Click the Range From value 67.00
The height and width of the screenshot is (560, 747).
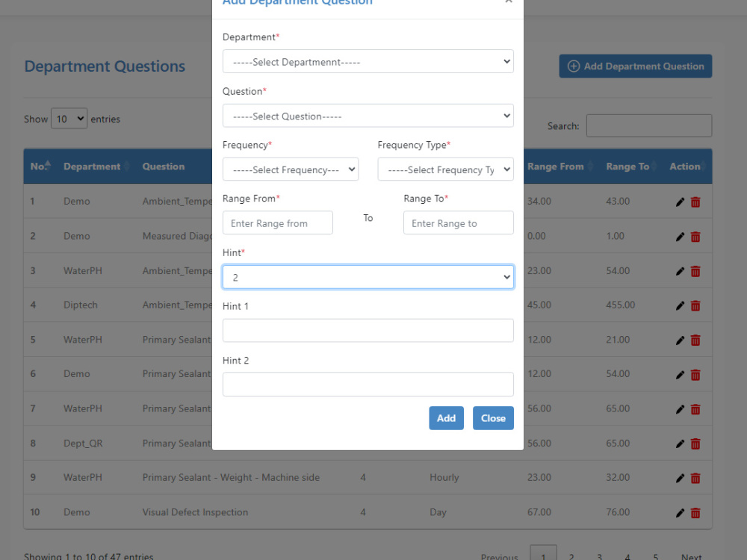(539, 512)
